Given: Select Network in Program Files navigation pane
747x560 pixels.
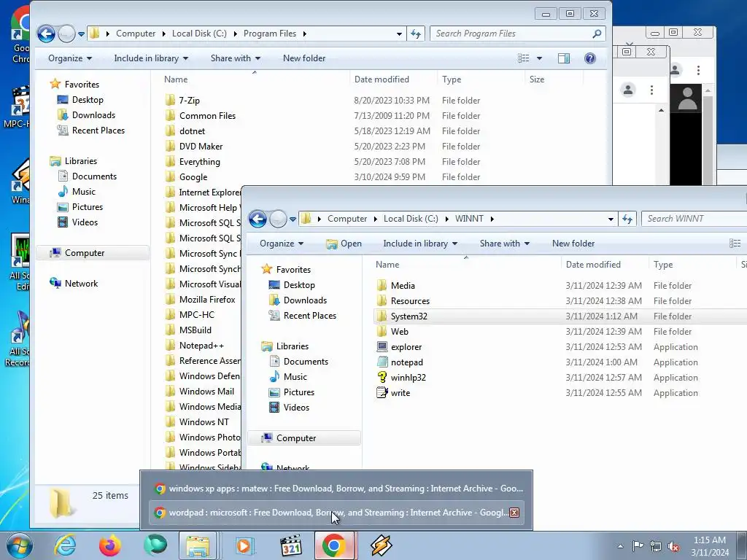Looking at the screenshot, I should [81, 284].
